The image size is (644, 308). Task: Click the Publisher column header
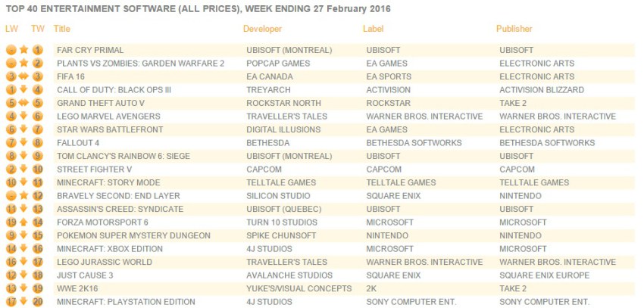coord(514,29)
